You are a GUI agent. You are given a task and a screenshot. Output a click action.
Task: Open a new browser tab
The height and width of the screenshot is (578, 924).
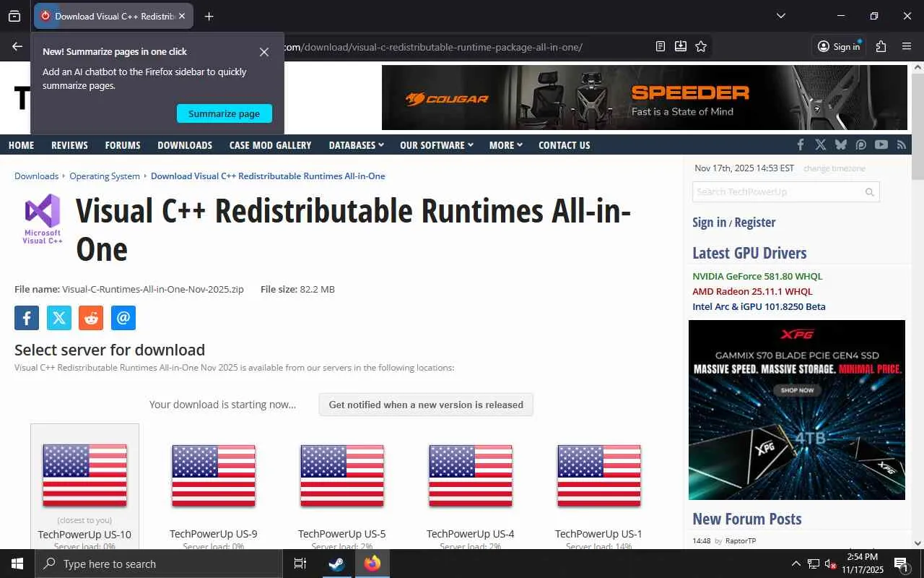(209, 16)
